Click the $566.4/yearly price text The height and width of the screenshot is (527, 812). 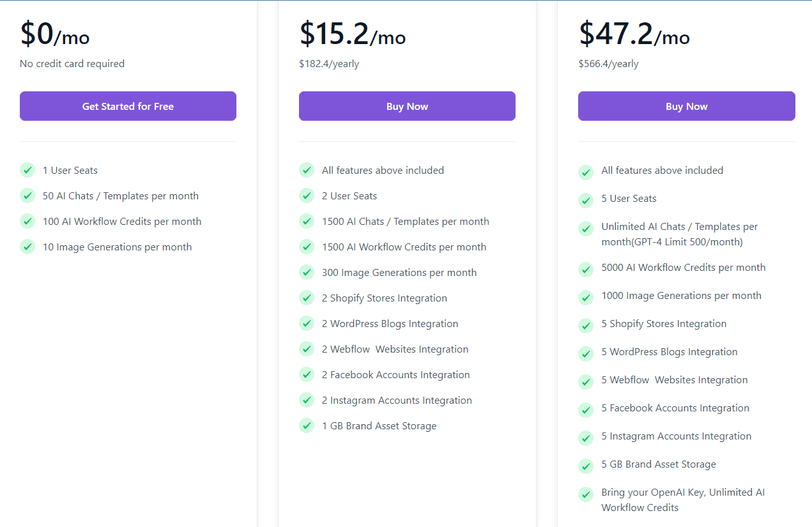[609, 63]
